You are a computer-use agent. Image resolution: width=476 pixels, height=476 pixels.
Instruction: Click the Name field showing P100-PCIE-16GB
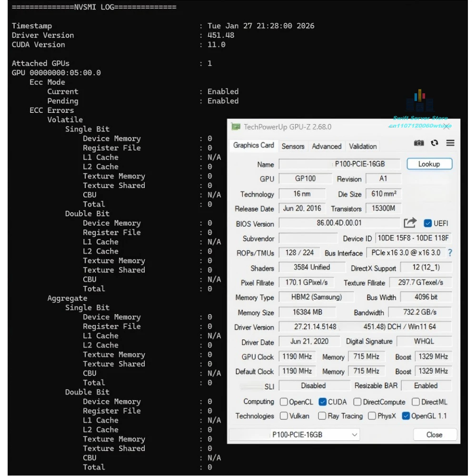(339, 164)
